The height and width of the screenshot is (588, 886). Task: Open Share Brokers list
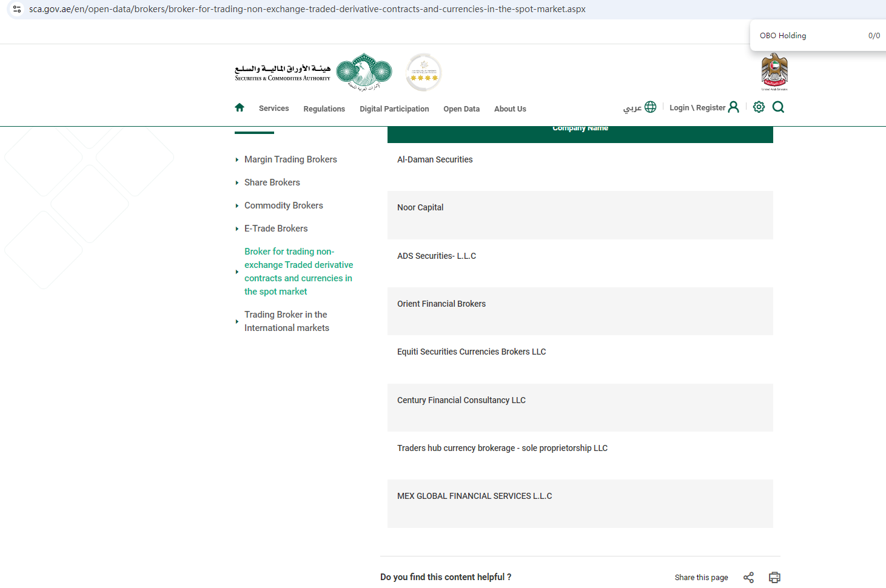[x=272, y=182]
